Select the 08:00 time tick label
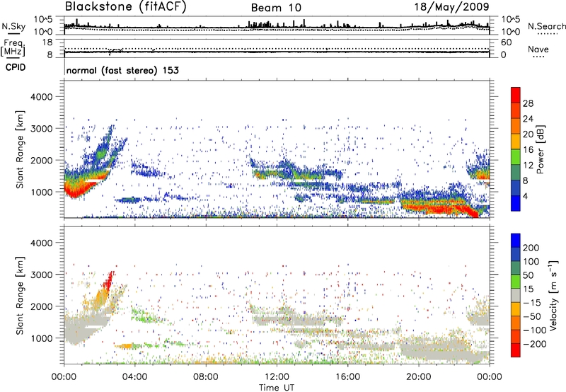This screenshot has width=566, height=392. point(205,377)
